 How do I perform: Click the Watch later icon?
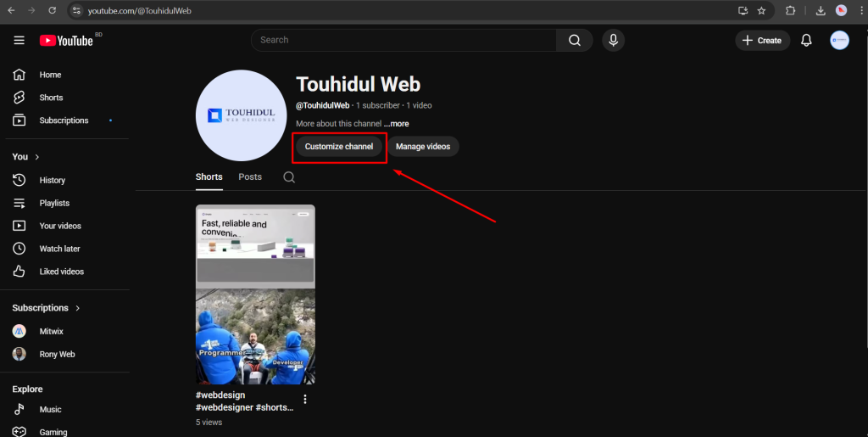pyautogui.click(x=19, y=249)
